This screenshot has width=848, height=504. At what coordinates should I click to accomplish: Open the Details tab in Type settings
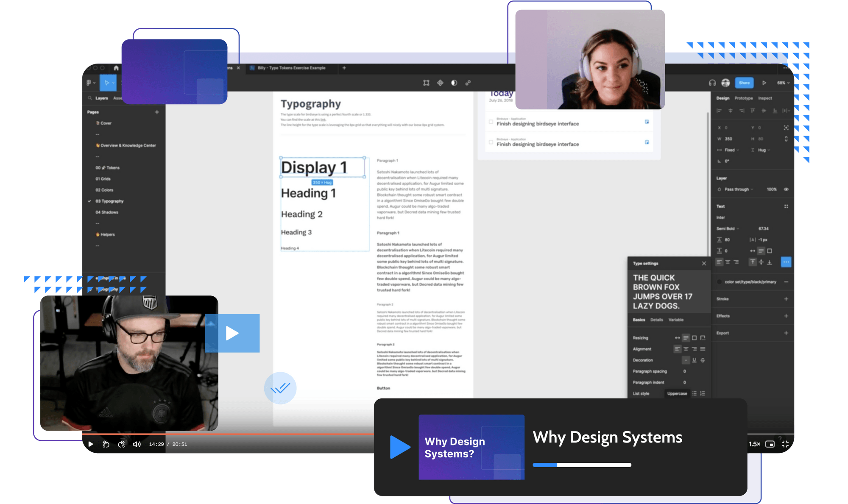657,320
